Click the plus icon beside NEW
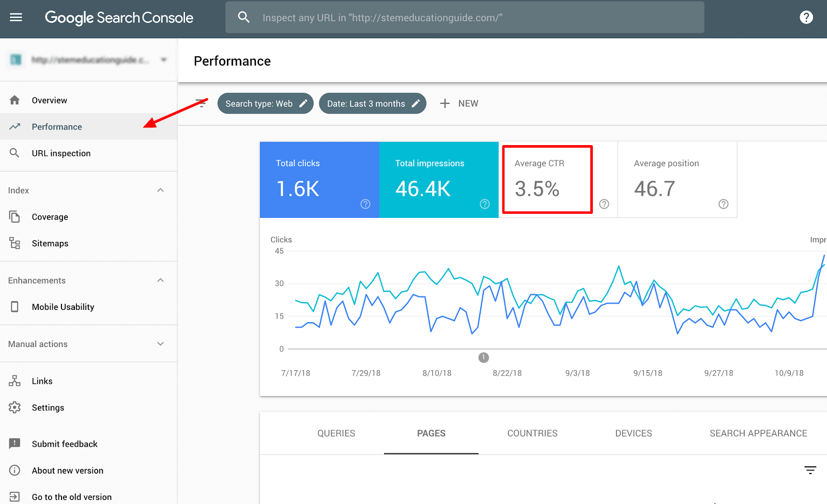The width and height of the screenshot is (827, 504). tap(445, 103)
